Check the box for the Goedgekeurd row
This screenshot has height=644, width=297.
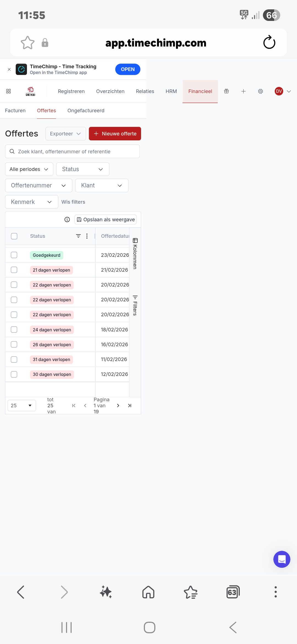click(x=14, y=255)
